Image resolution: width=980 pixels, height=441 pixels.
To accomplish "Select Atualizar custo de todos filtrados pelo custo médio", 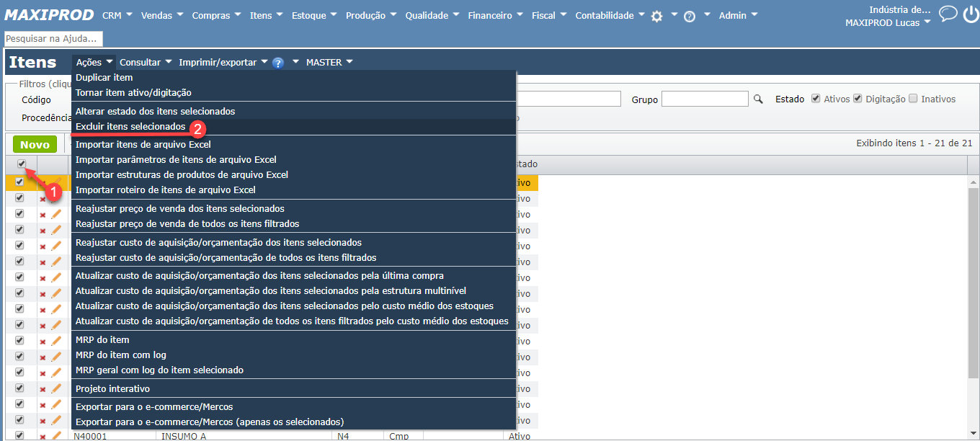I will tap(294, 321).
